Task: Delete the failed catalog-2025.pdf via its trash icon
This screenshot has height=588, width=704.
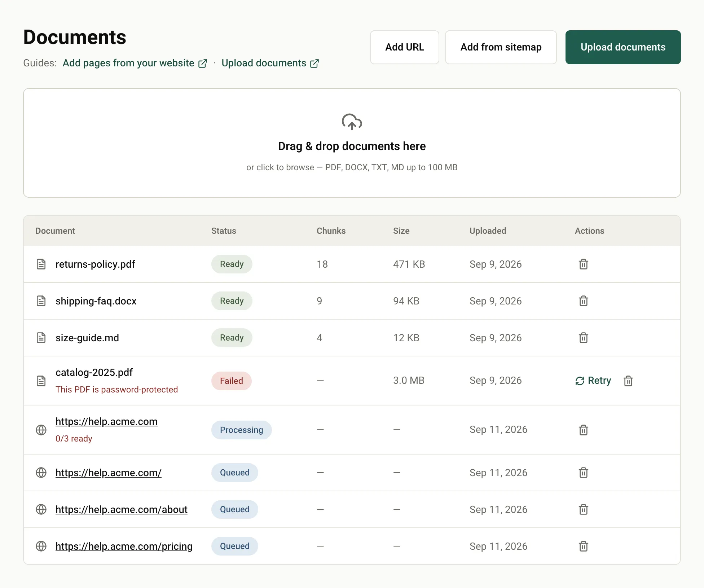Action: click(628, 381)
